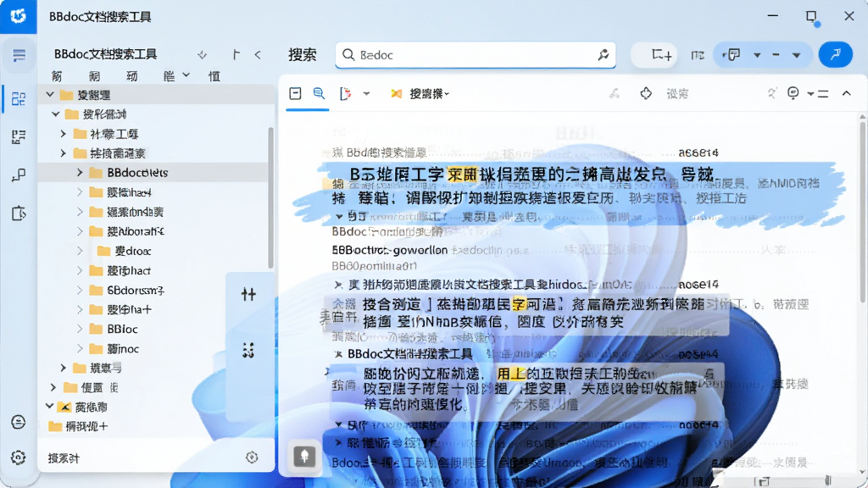Click the speech-bubble icon in the results toolbar
The image size is (868, 488).
click(x=793, y=93)
